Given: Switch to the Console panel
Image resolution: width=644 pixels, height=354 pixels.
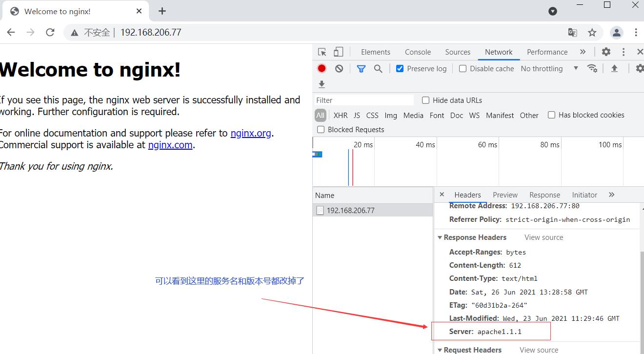Looking at the screenshot, I should click(418, 52).
